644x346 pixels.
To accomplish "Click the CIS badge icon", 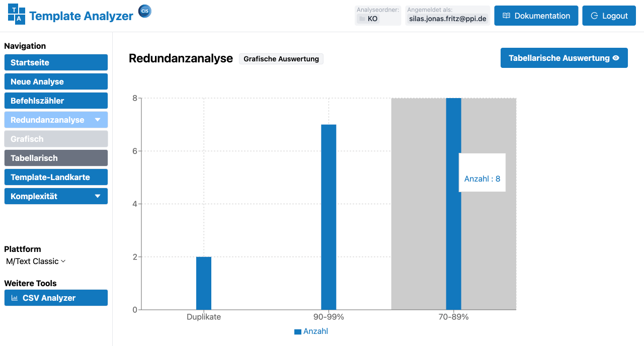I will [x=145, y=11].
